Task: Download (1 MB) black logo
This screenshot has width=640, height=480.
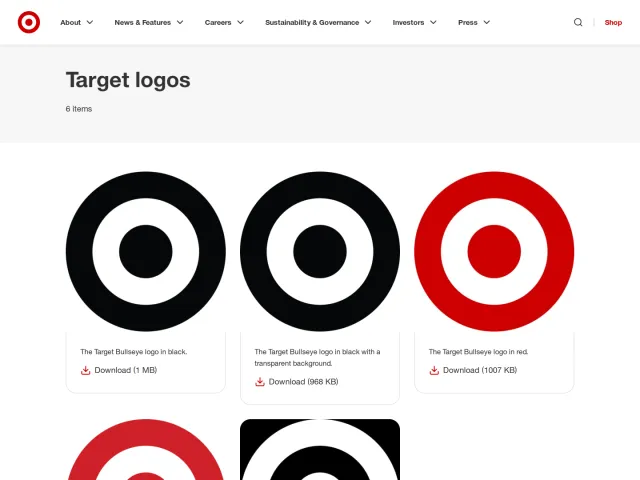Action: pyautogui.click(x=126, y=370)
